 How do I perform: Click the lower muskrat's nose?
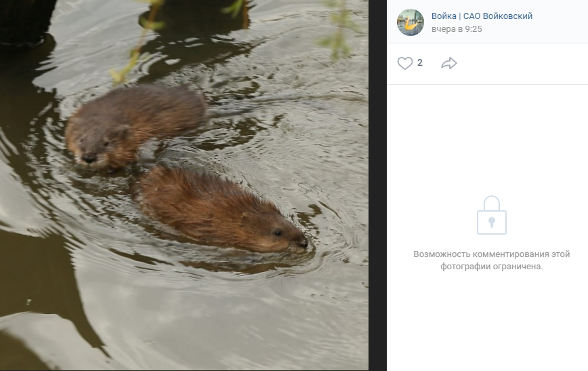point(303,243)
